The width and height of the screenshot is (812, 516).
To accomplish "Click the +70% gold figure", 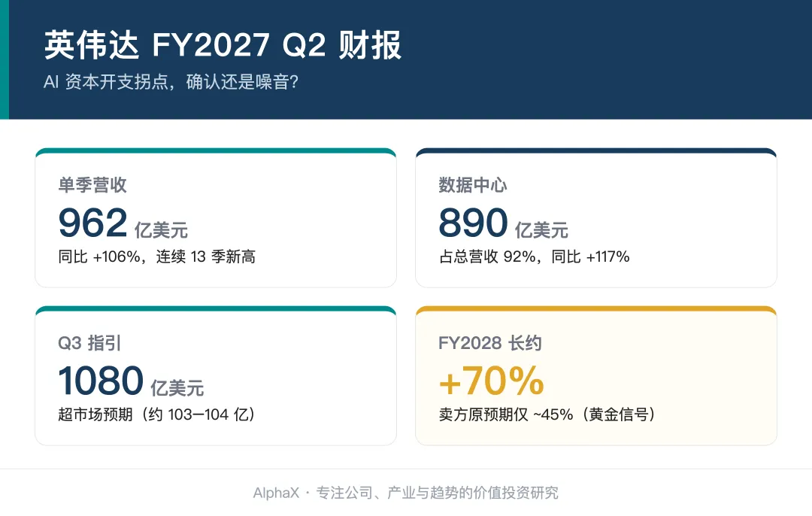I will [x=492, y=381].
